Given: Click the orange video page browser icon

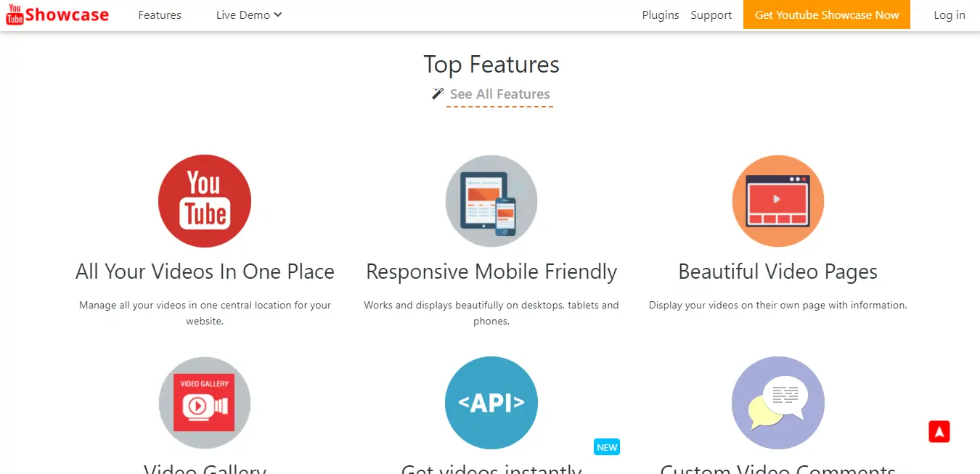Looking at the screenshot, I should tap(778, 201).
